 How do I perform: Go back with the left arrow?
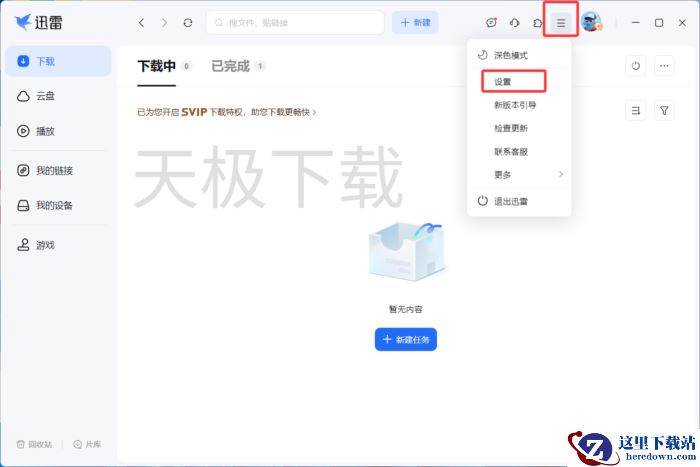pos(142,23)
